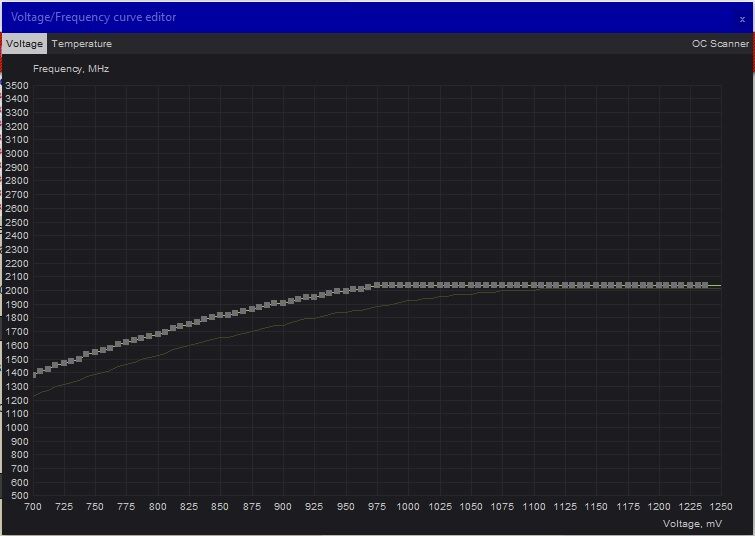Click the 1250 voltage axis value
The height and width of the screenshot is (536, 755).
720,507
